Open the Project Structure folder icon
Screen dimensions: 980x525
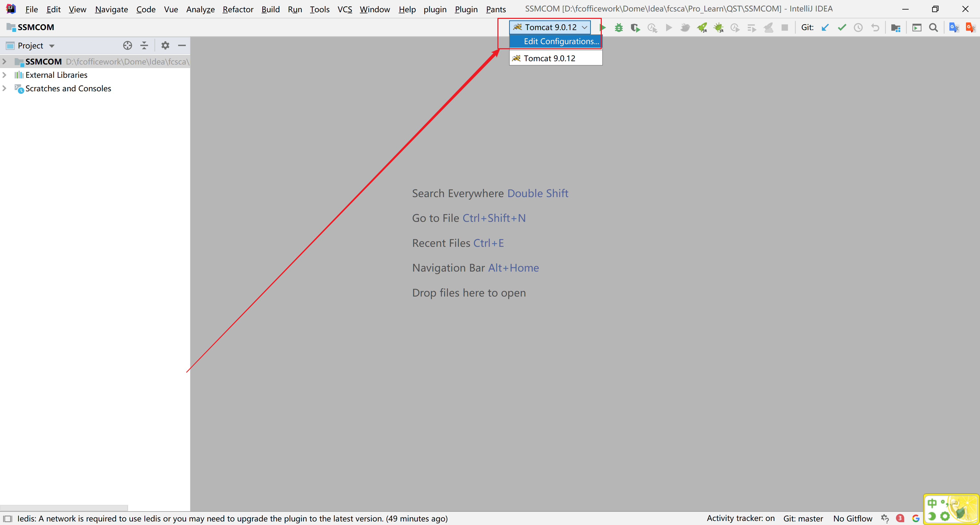[896, 27]
